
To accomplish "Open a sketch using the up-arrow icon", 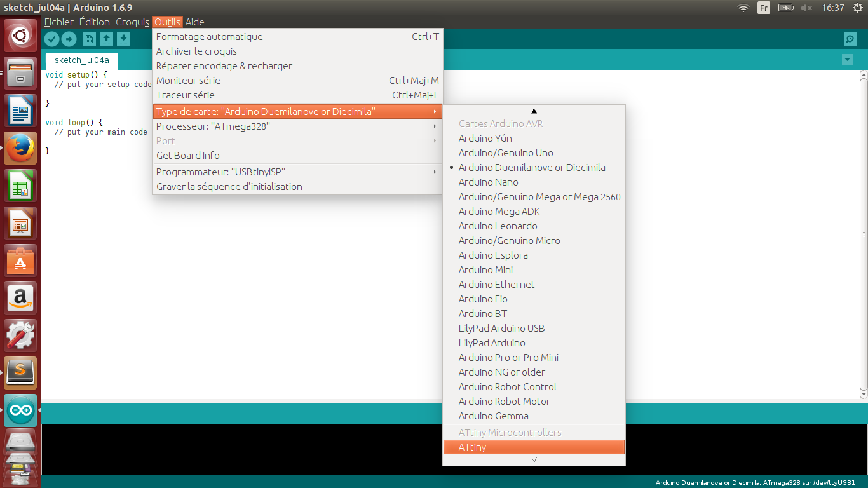I will coord(107,39).
